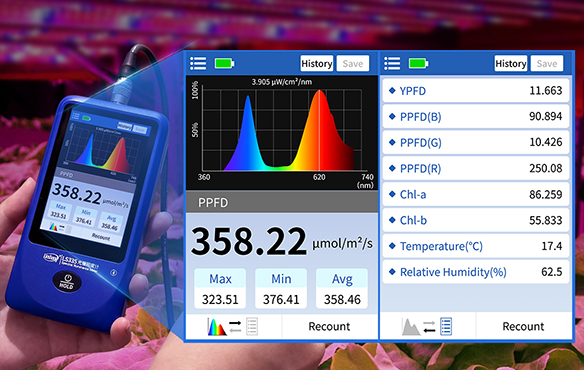The width and height of the screenshot is (584, 370).
Task: Open the hamburger menu in the PPFD screen
Action: pos(198,63)
